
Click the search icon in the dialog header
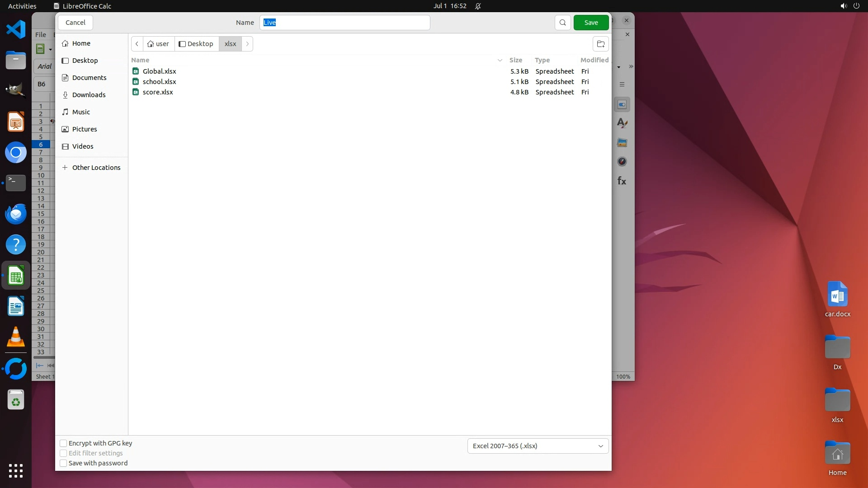[562, 23]
